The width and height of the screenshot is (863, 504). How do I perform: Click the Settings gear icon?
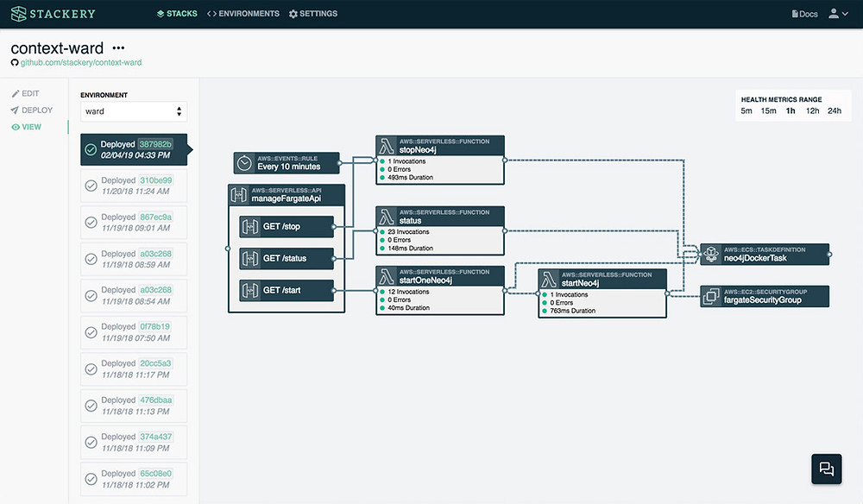(293, 14)
